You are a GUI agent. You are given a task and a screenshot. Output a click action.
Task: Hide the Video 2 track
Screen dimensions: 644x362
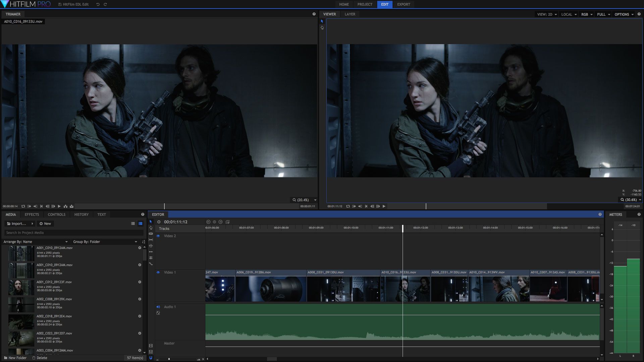(x=158, y=236)
